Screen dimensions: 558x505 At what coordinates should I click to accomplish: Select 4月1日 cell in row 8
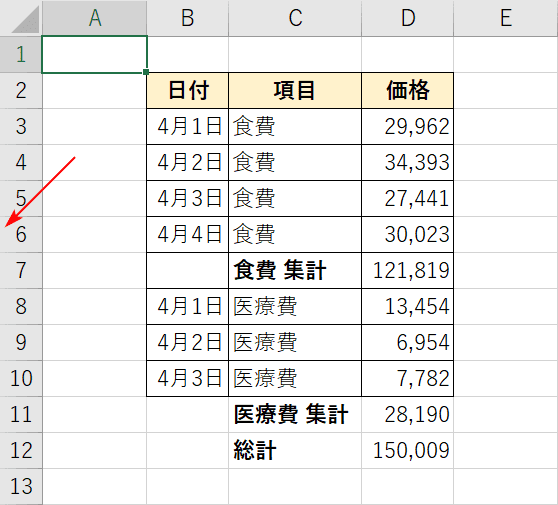188,306
